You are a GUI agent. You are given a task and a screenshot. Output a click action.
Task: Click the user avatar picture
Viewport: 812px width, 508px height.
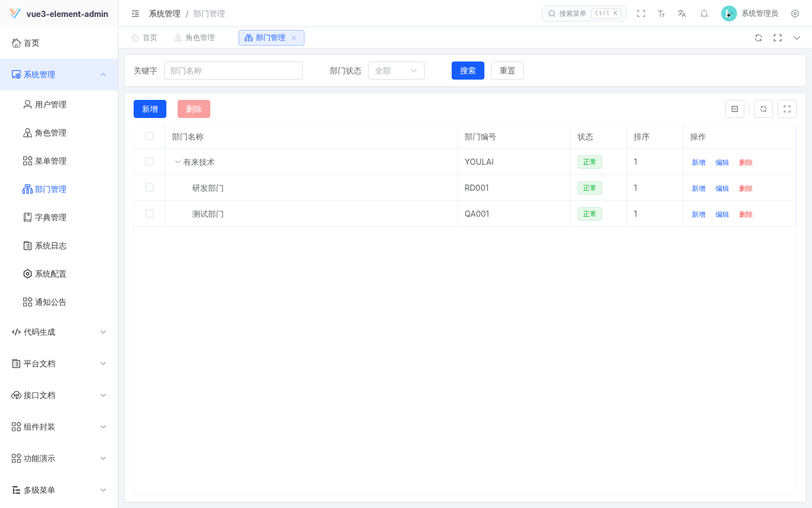point(729,14)
